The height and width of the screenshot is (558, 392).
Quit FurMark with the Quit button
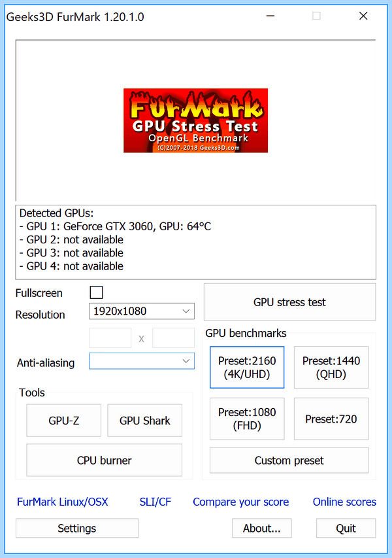click(346, 528)
